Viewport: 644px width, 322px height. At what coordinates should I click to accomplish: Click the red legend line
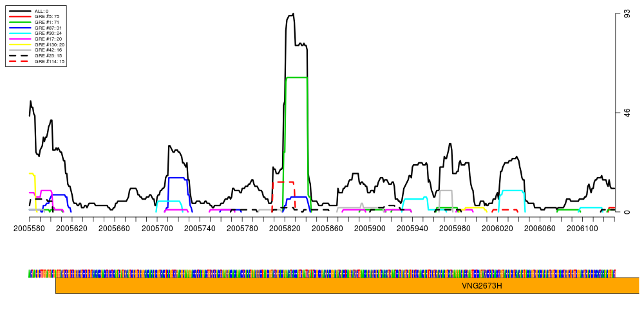20,16
